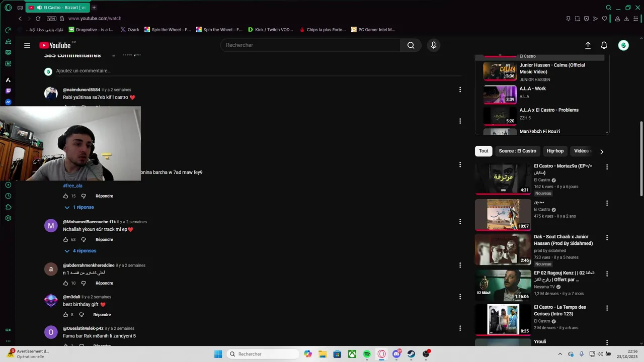Viewport: 644px width, 362px height.
Task: Click the Windows taskbar Rechercher search box
Action: pyautogui.click(x=262, y=354)
